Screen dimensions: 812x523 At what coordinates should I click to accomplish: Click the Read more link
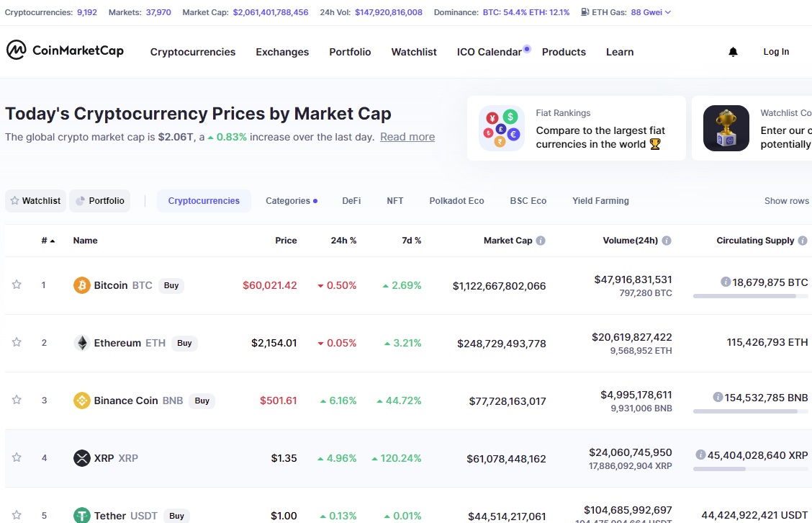coord(407,137)
